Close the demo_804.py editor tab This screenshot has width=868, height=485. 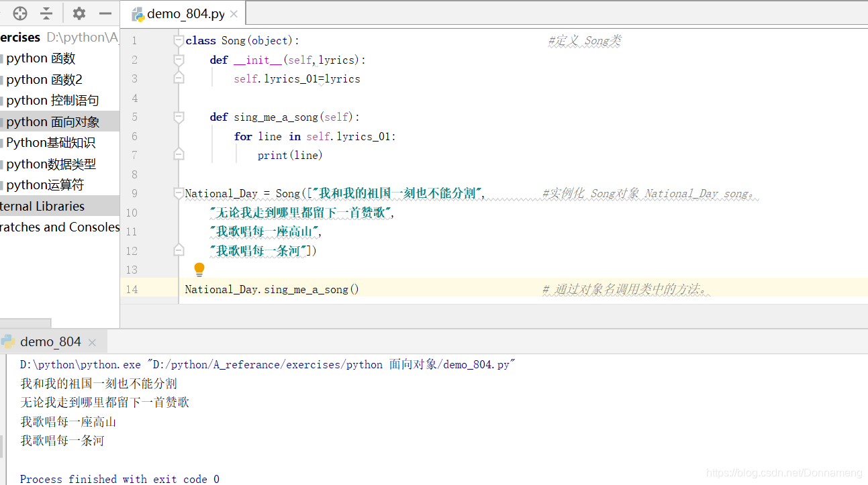(x=233, y=14)
